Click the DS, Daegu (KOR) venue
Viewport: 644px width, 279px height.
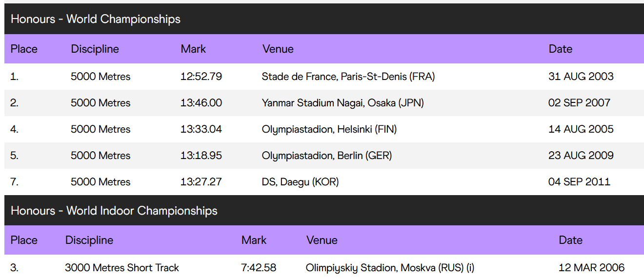[300, 182]
